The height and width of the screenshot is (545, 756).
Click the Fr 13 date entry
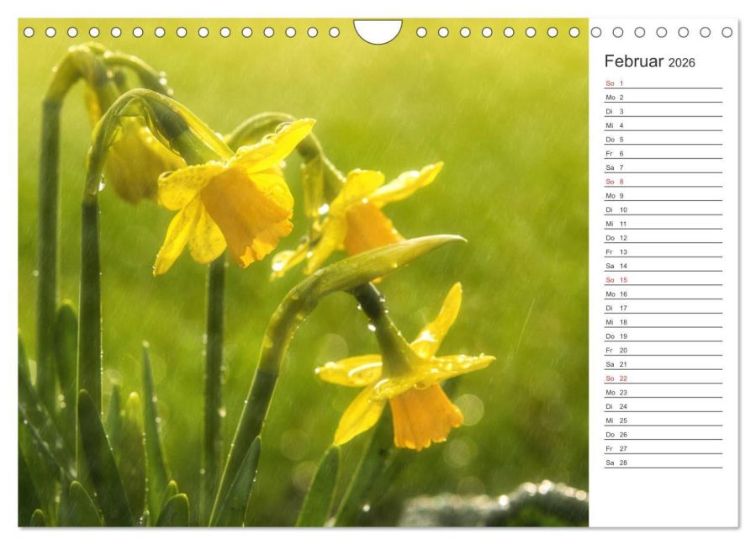tap(663, 252)
